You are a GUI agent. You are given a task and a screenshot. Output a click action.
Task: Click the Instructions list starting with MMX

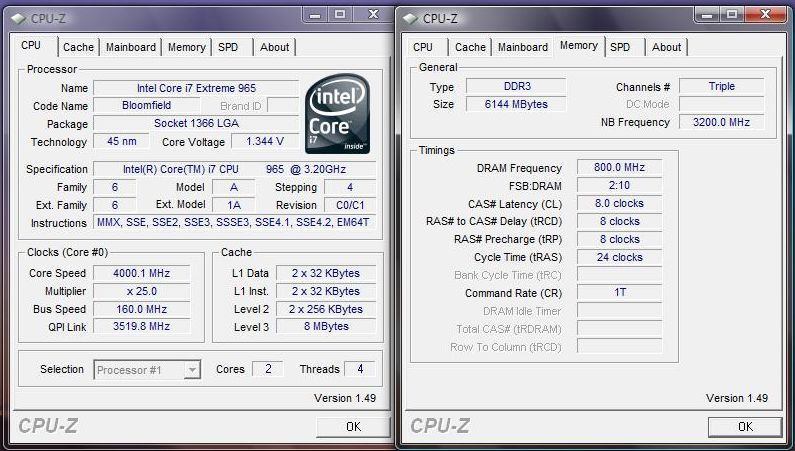click(x=235, y=222)
